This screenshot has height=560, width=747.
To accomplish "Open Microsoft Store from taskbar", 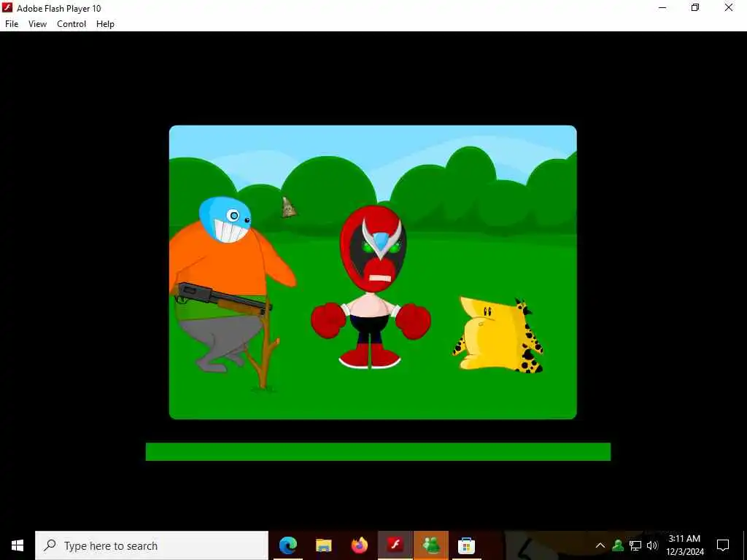I will click(466, 545).
